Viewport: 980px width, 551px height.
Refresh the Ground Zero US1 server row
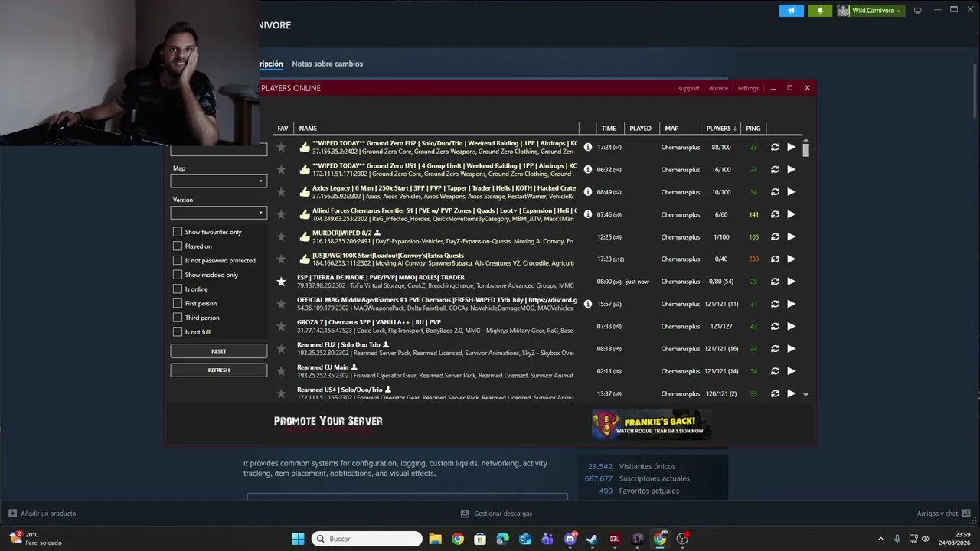pyautogui.click(x=775, y=170)
